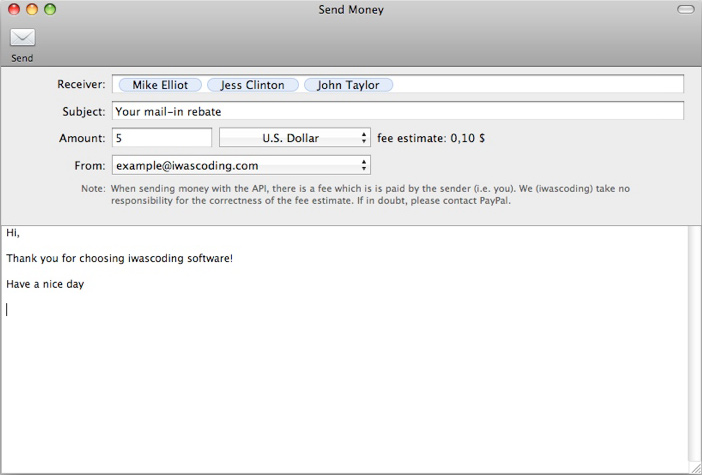Viewport: 702px width, 475px height.
Task: Click the toolbar toggle pill button
Action: [x=685, y=9]
